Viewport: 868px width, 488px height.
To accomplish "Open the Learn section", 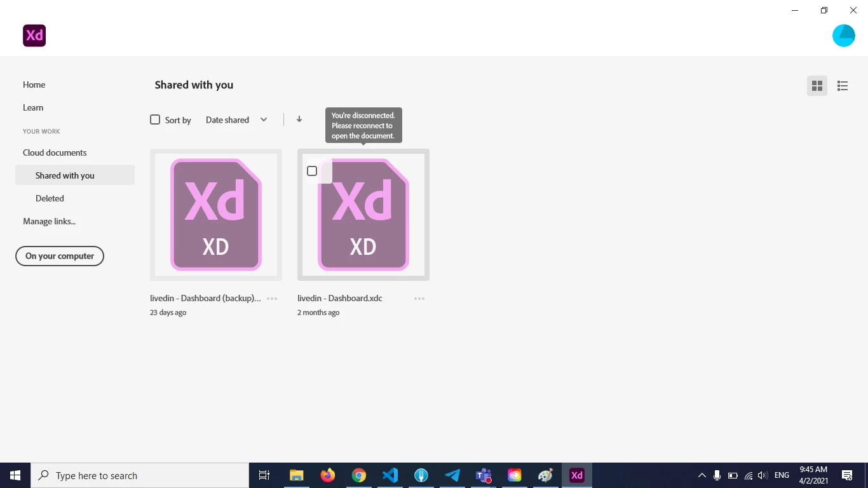I will (33, 107).
